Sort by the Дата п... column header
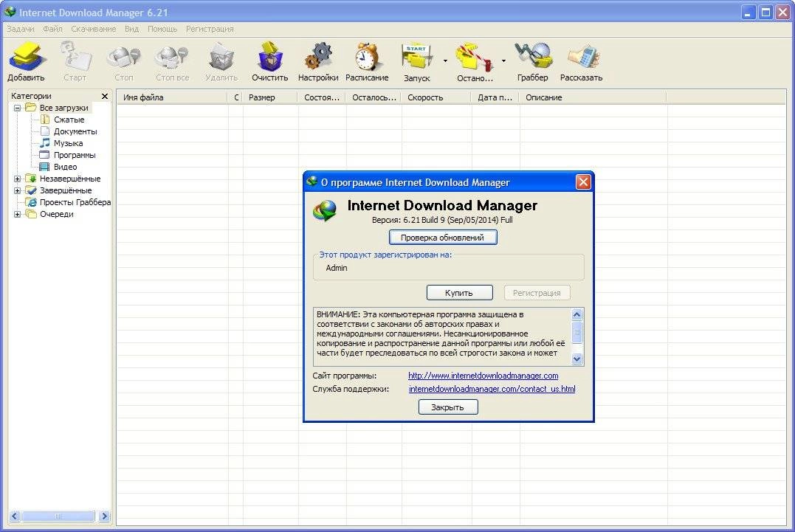795x532 pixels. [x=495, y=97]
